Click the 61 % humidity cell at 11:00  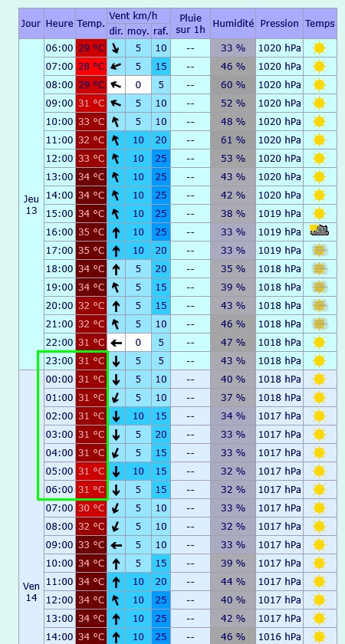coord(233,140)
